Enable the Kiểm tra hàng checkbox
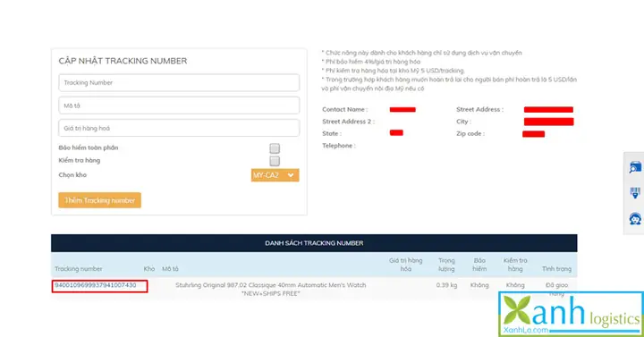 coord(275,161)
